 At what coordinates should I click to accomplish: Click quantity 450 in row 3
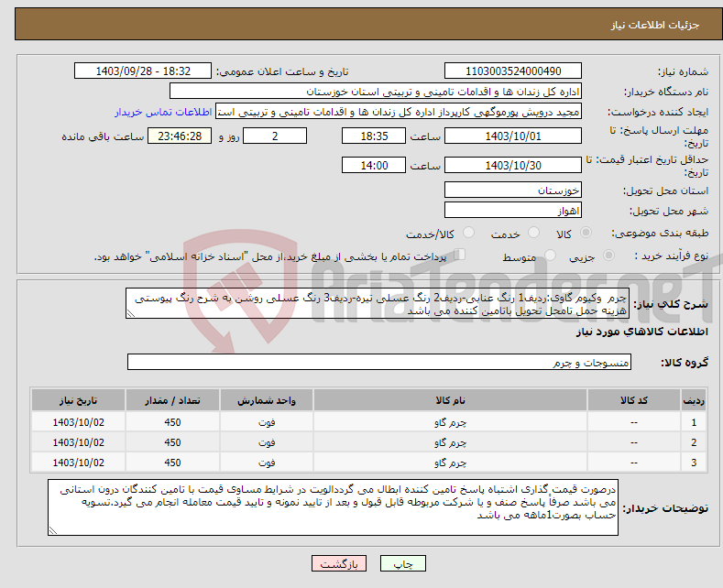[172, 463]
